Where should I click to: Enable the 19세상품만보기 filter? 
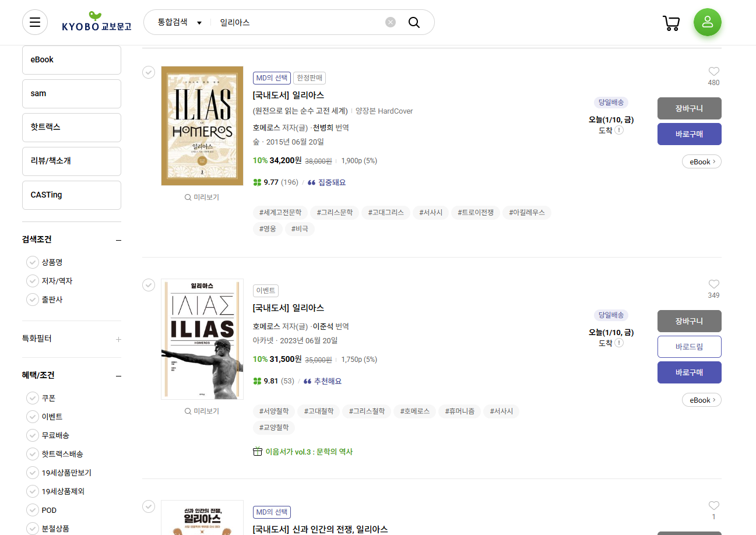(x=33, y=473)
